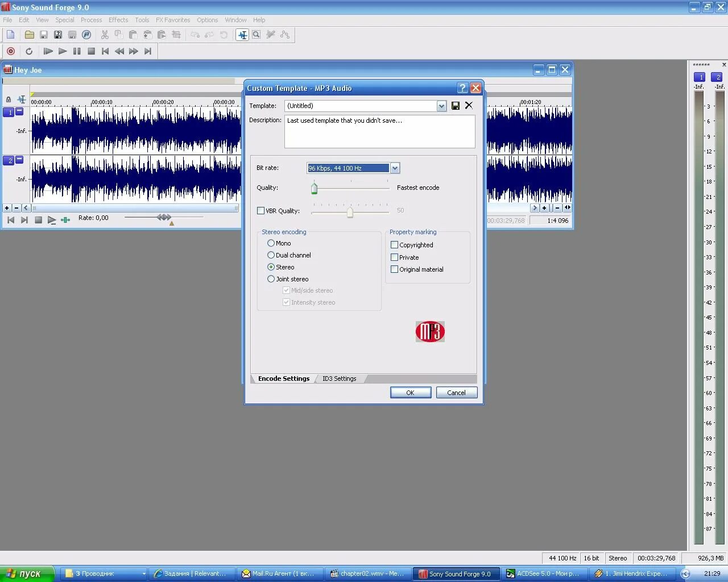Open the Template dropdown arrow
The width and height of the screenshot is (728, 582).
click(441, 106)
